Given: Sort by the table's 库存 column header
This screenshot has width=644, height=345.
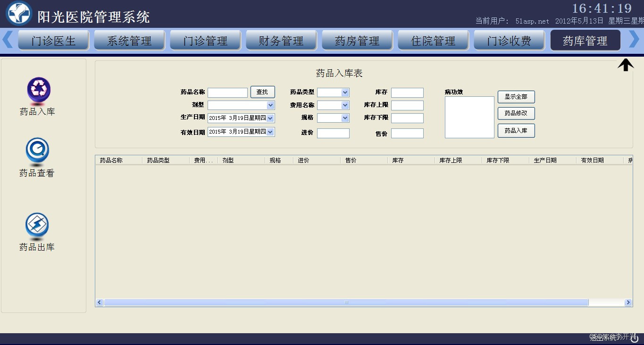Looking at the screenshot, I should pyautogui.click(x=411, y=160).
